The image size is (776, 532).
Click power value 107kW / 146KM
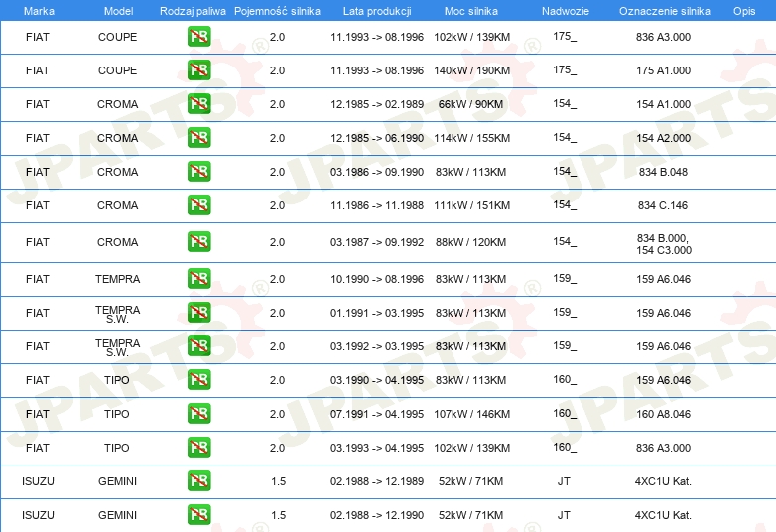(471, 414)
